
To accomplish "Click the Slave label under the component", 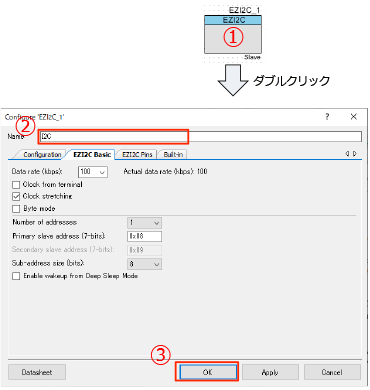I will (x=252, y=57).
